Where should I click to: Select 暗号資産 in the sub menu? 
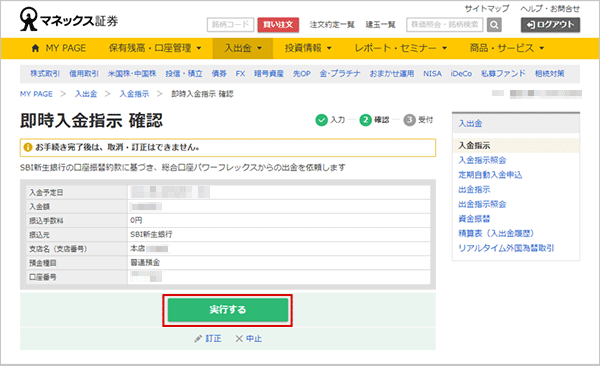pos(269,74)
